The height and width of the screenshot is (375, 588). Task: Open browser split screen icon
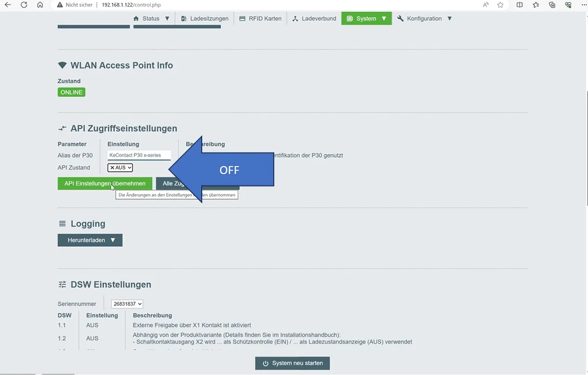coord(520,5)
